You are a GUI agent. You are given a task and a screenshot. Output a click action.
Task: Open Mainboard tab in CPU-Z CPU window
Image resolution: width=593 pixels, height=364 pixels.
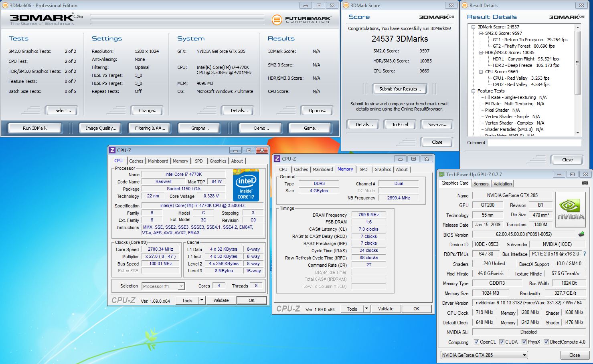pyautogui.click(x=158, y=161)
